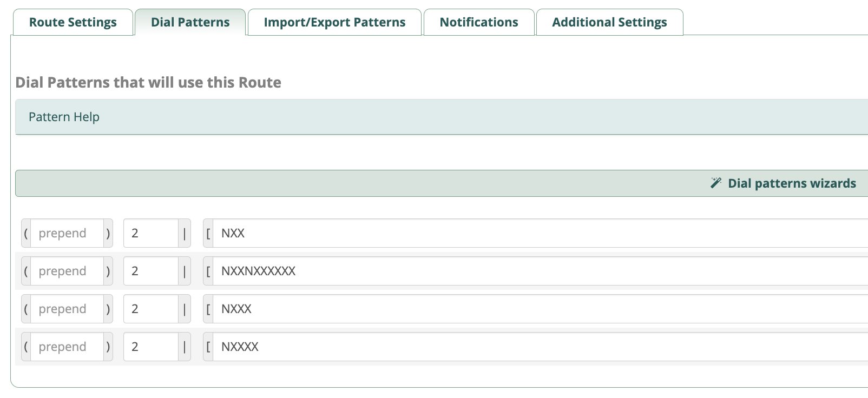The image size is (868, 398).
Task: Click the prepend field in the NXX row
Action: pos(67,233)
